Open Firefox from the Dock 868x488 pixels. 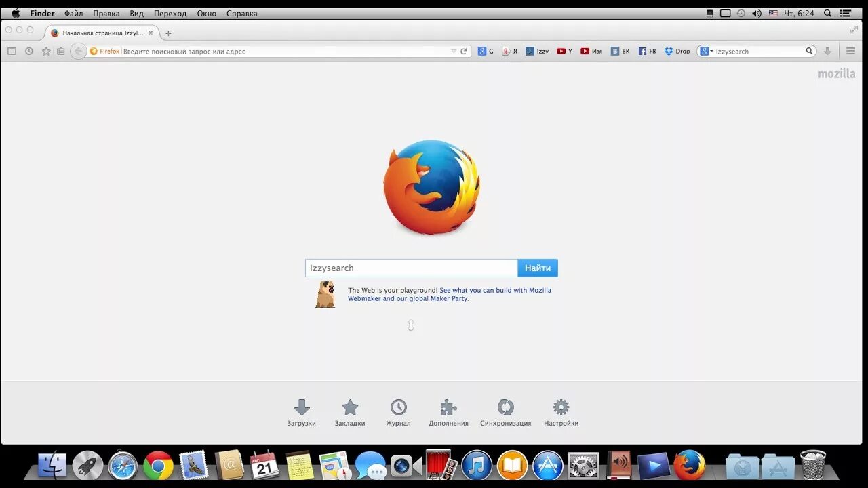[x=689, y=466]
